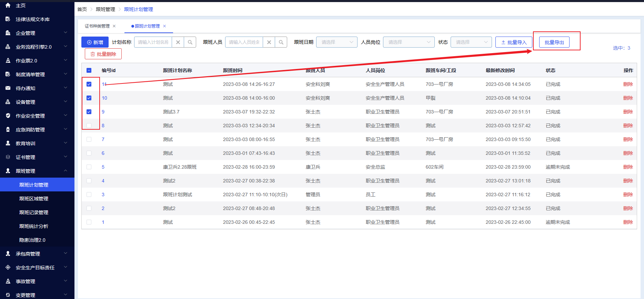This screenshot has height=299, width=644.
Task: Delete the row with id 11
Action: click(x=628, y=84)
